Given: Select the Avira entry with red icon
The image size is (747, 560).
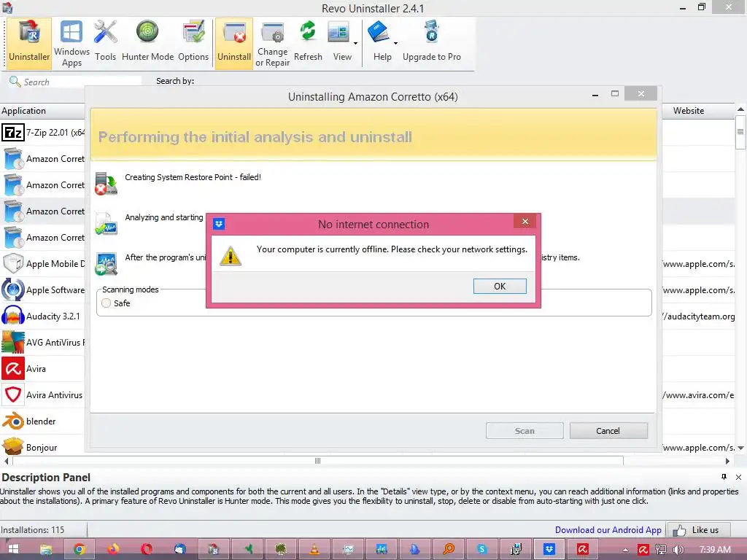Looking at the screenshot, I should point(43,368).
